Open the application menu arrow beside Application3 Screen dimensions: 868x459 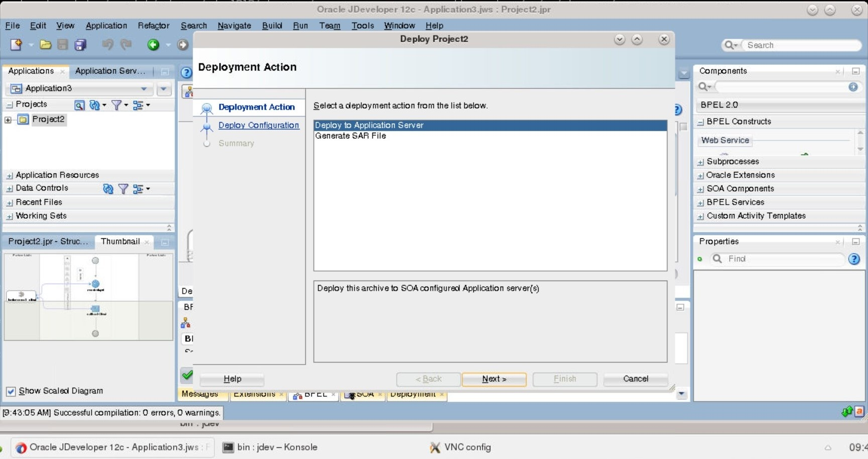(x=163, y=89)
